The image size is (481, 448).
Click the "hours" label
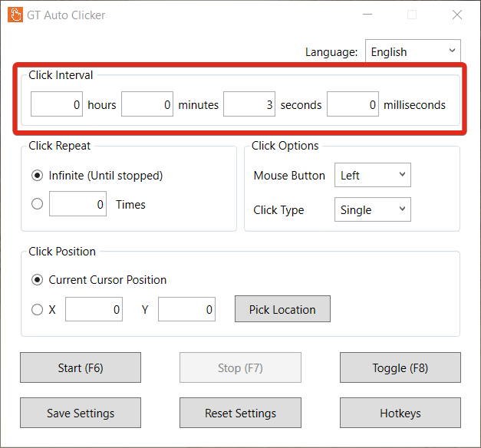pos(102,105)
